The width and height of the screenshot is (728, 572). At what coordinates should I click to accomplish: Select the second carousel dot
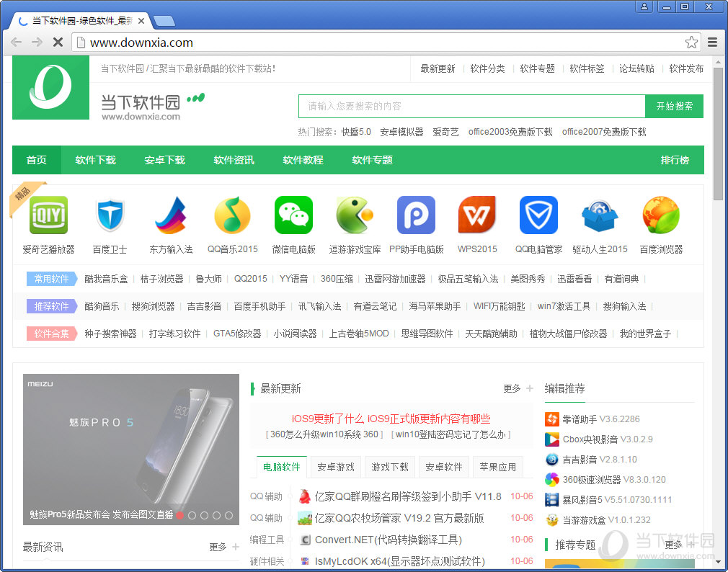coord(192,515)
